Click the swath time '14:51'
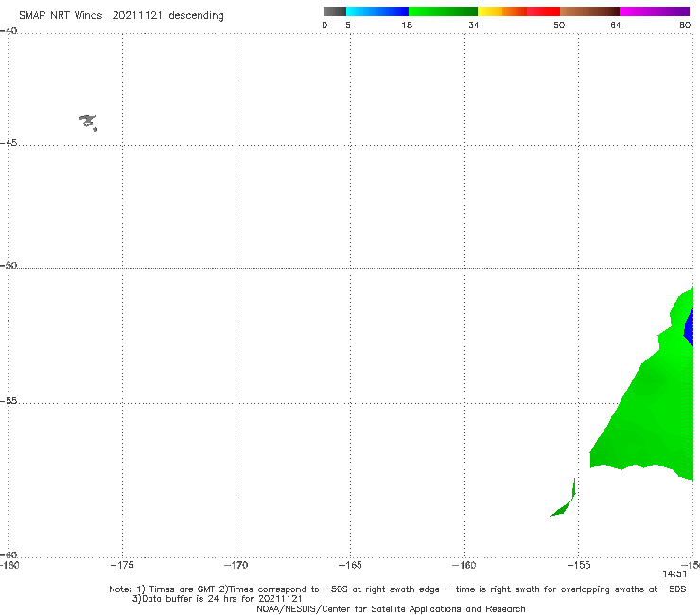Viewport: 700px width, 615px height. (x=674, y=574)
